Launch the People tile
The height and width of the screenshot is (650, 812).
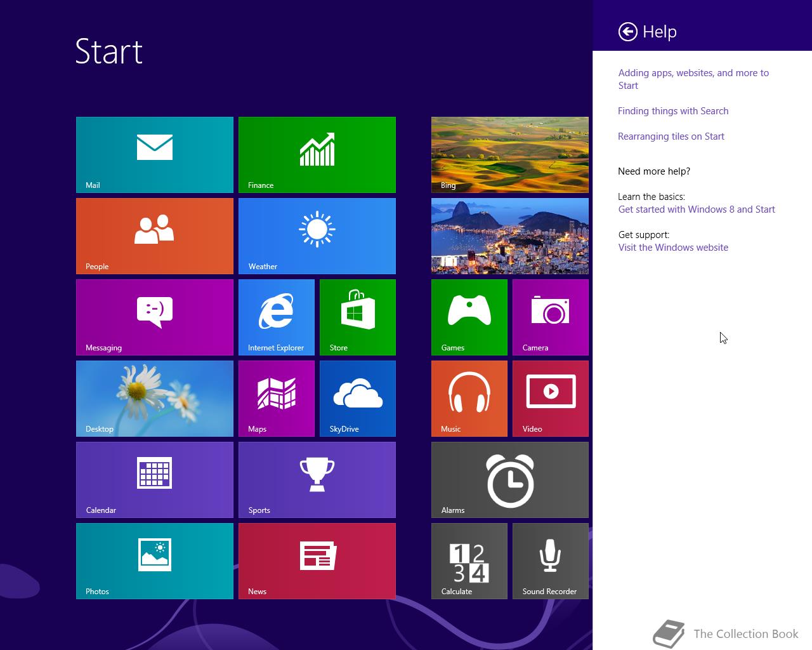155,236
